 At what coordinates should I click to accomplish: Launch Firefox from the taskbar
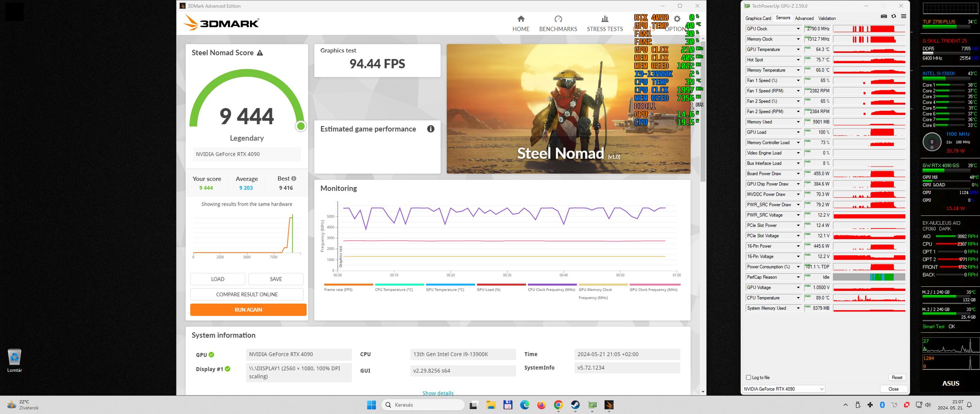pyautogui.click(x=541, y=405)
